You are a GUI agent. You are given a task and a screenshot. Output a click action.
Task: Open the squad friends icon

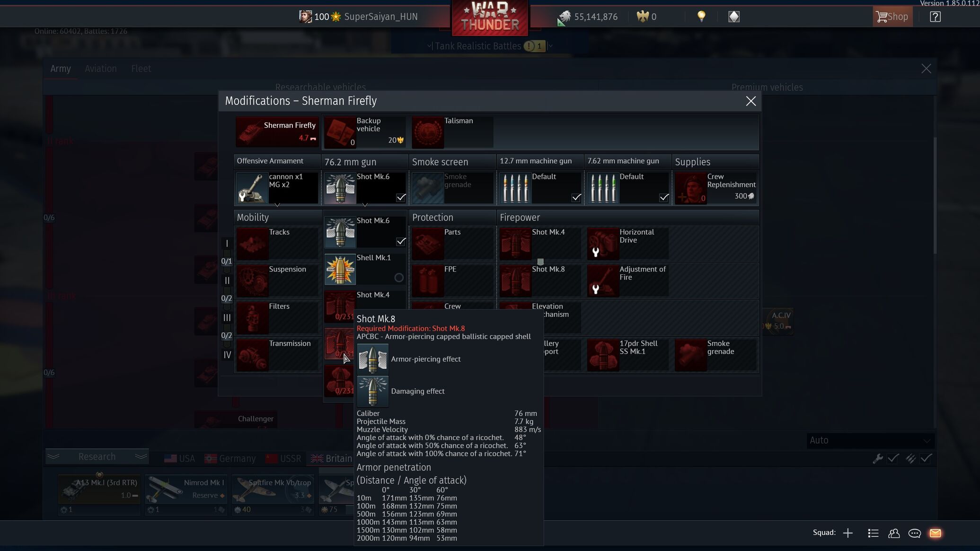click(894, 533)
